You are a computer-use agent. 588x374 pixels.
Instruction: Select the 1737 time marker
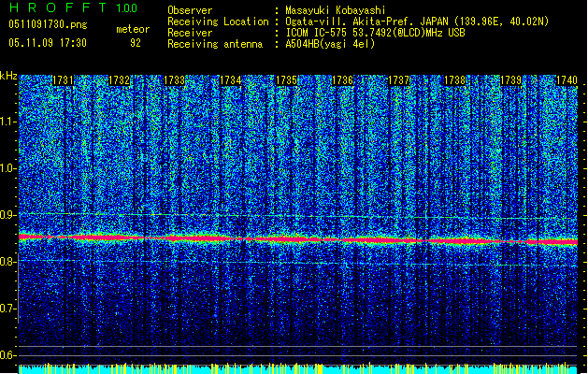[x=399, y=81]
